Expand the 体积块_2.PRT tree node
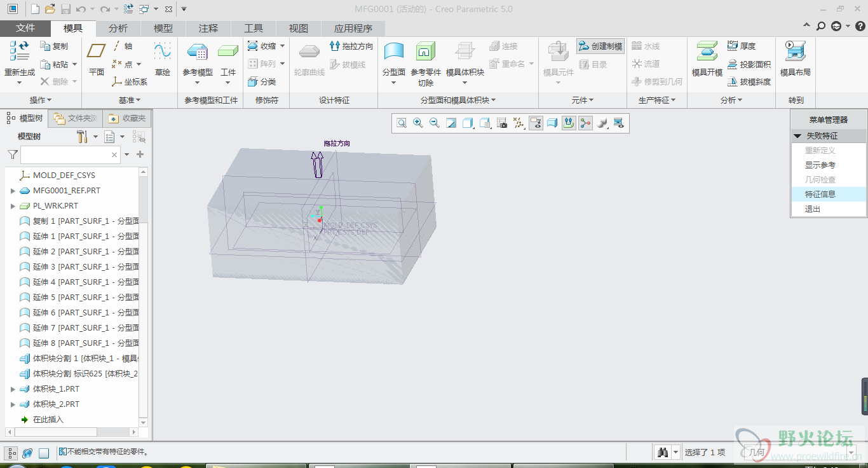Image resolution: width=868 pixels, height=468 pixels. 13,404
